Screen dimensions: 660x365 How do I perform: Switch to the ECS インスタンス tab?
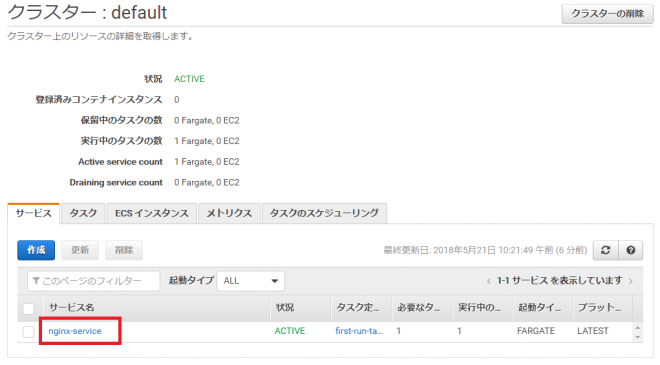[152, 213]
